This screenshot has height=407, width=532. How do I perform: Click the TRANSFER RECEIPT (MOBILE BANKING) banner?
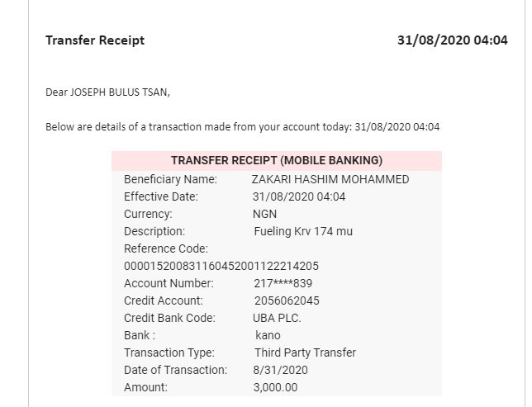(x=277, y=160)
